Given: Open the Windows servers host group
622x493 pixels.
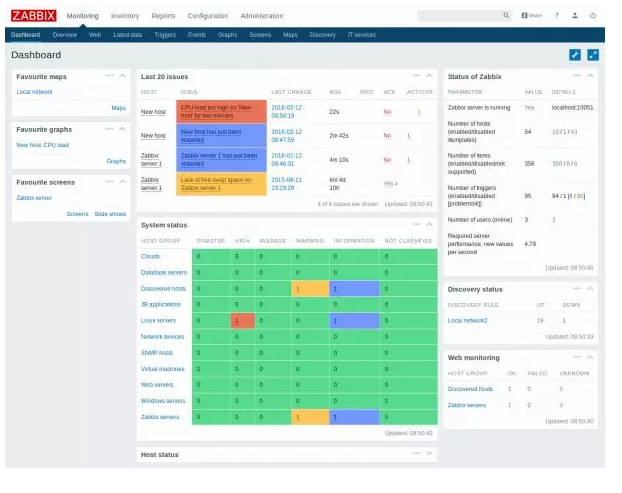Looking at the screenshot, I should click(163, 401).
